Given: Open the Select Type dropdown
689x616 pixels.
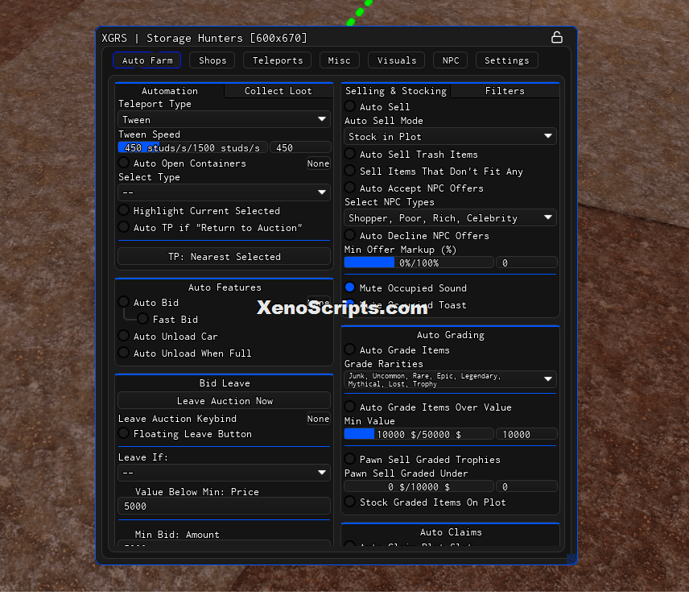Looking at the screenshot, I should (224, 192).
